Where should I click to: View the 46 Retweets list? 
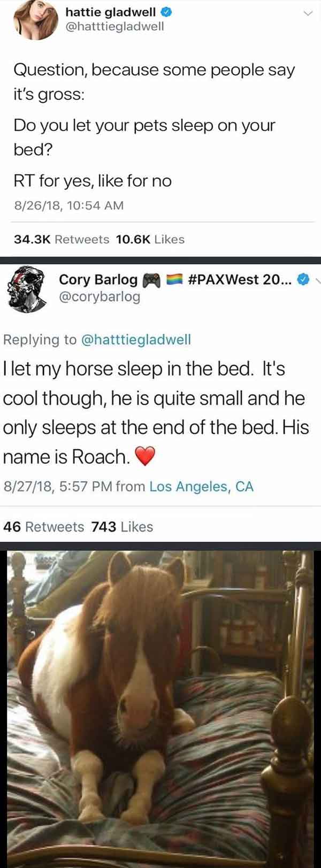click(44, 527)
